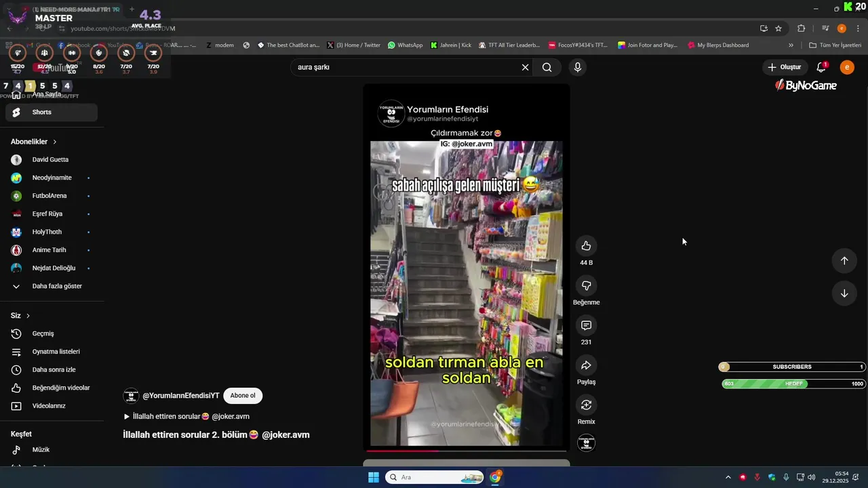Clear the search box with the X
The height and width of the screenshot is (488, 868).
click(x=525, y=67)
